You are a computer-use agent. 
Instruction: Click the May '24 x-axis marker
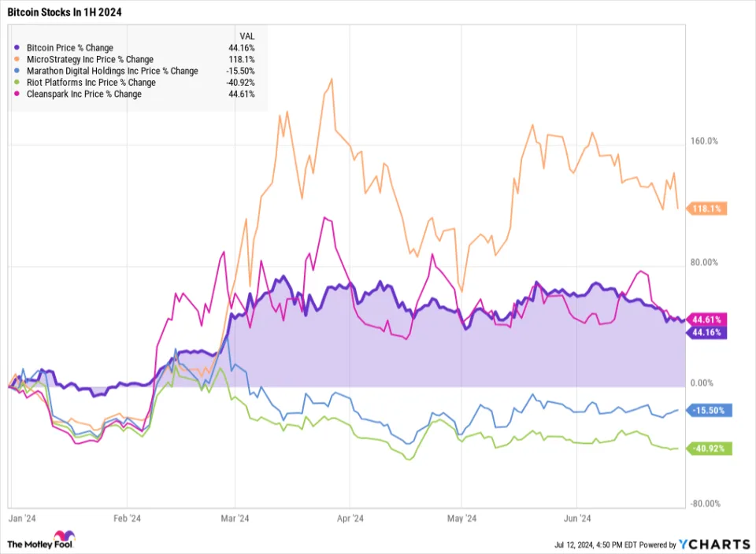tap(462, 518)
